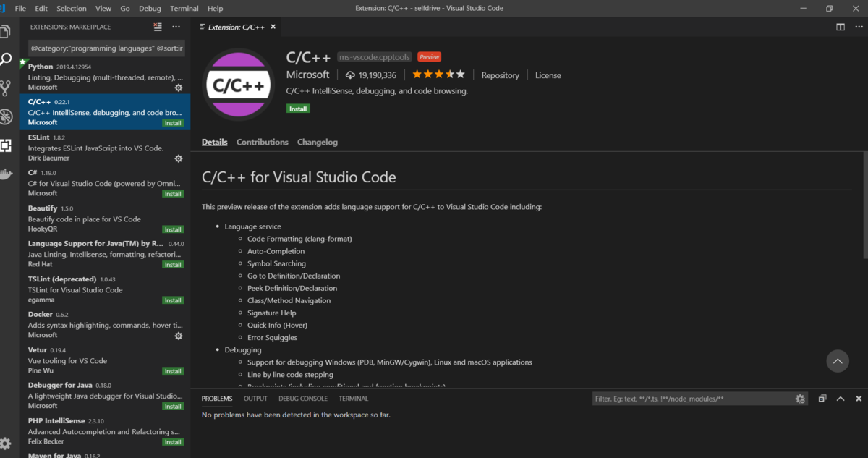Open the View menu
This screenshot has width=868, height=458.
pyautogui.click(x=103, y=8)
